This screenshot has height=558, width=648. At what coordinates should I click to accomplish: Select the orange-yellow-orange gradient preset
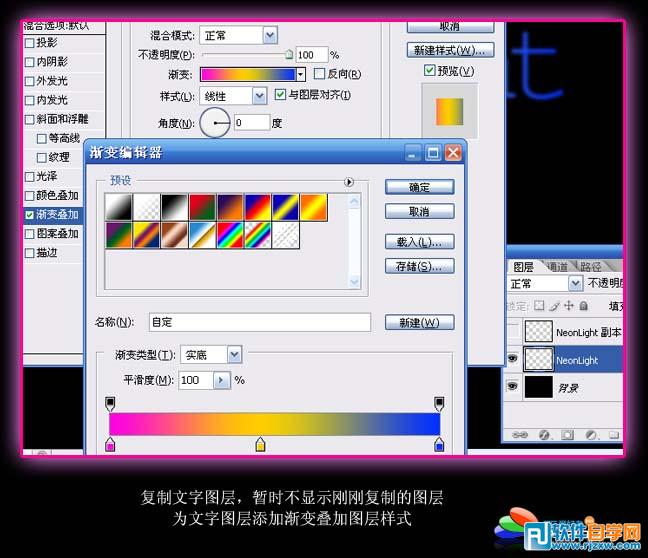click(x=314, y=207)
